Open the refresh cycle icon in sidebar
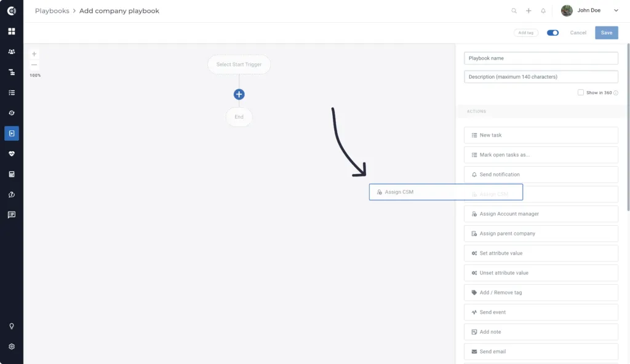 point(12,113)
